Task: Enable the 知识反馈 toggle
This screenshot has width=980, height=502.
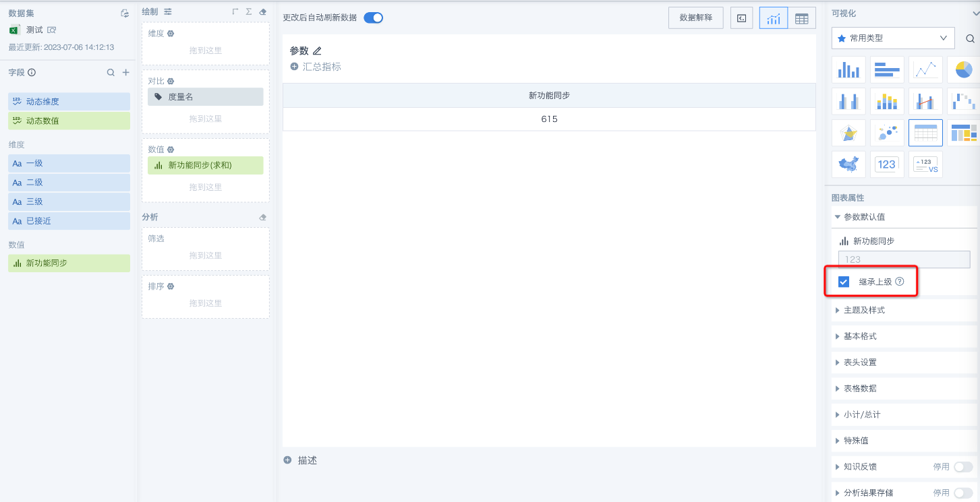Action: click(x=963, y=467)
